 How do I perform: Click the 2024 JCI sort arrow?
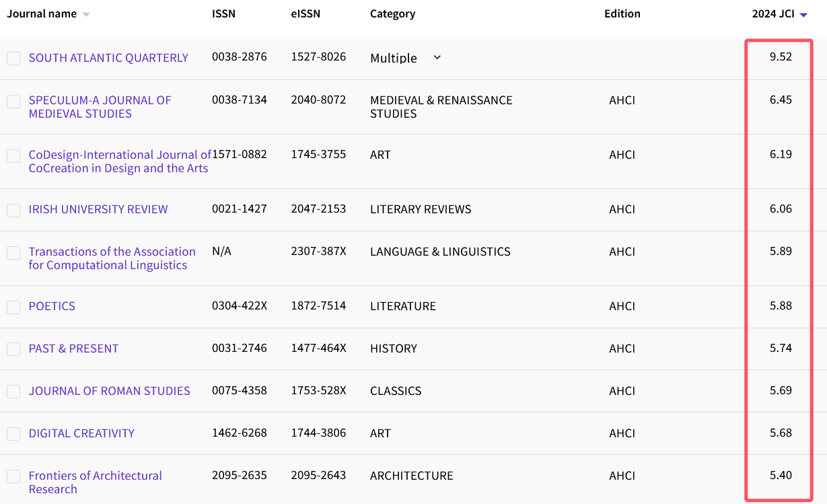803,15
